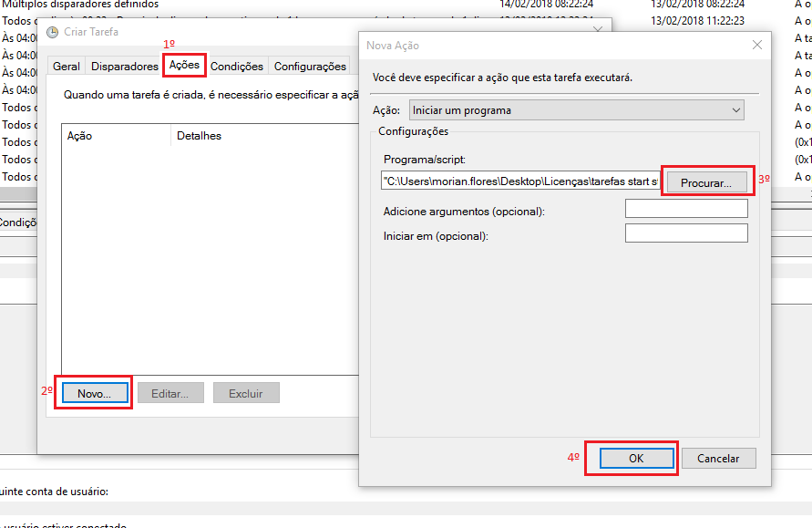Open the Ação dropdown list

pos(576,110)
